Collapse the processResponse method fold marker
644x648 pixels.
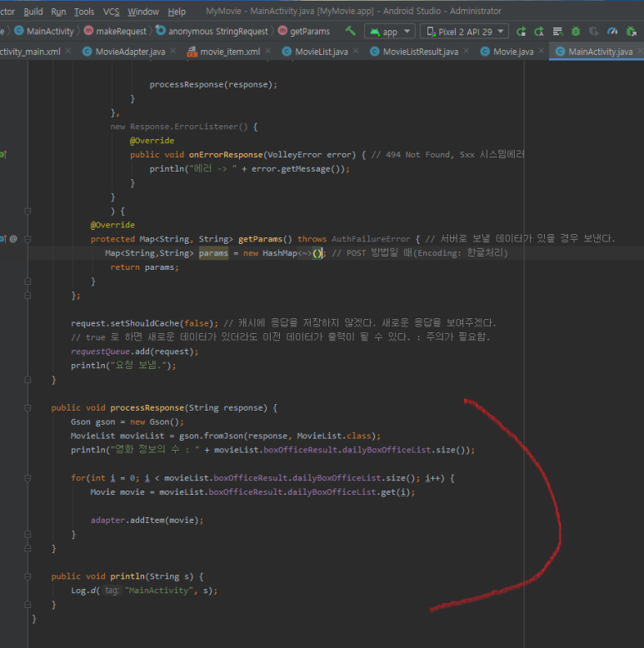tap(27, 408)
